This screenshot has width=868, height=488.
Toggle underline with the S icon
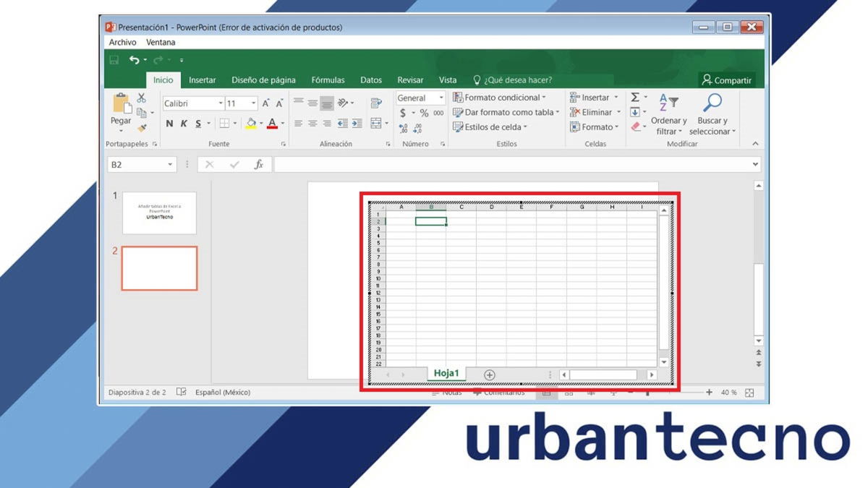pyautogui.click(x=198, y=122)
